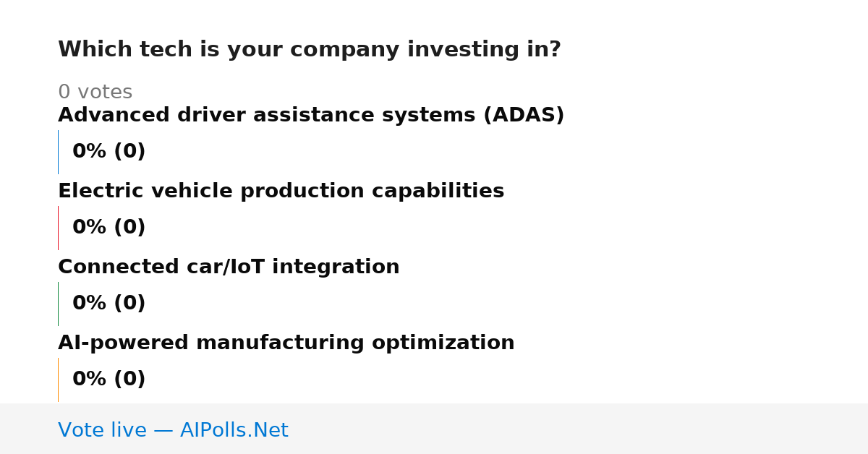The height and width of the screenshot is (454, 868).
Task: Click the AI-powered manufacturing 0% (0) result
Action: pos(109,380)
